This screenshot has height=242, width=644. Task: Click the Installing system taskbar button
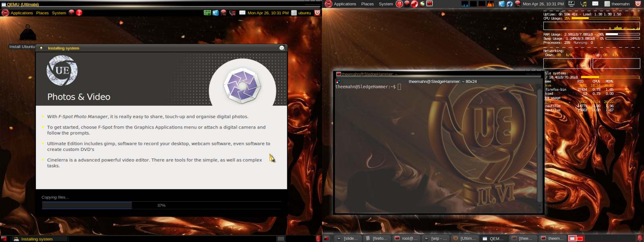pos(39,239)
